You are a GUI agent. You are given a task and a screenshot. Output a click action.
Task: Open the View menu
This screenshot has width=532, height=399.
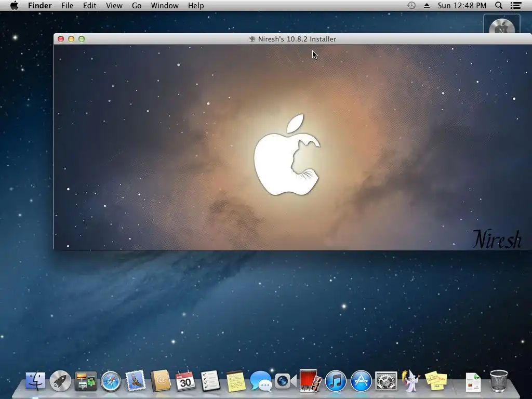point(114,6)
